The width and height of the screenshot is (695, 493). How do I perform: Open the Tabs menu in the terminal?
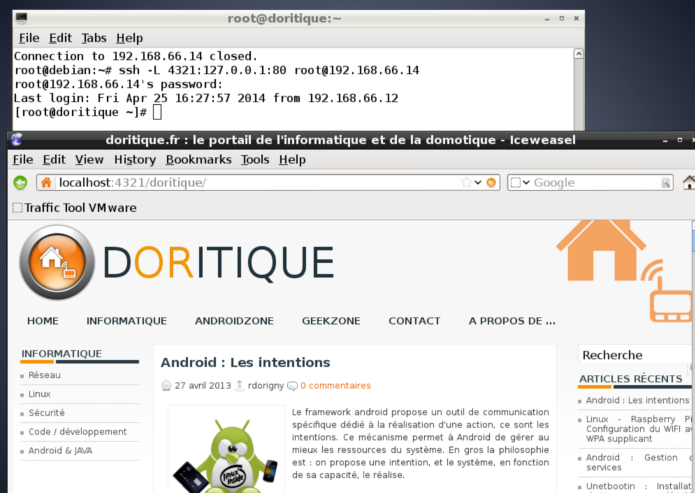(x=93, y=38)
